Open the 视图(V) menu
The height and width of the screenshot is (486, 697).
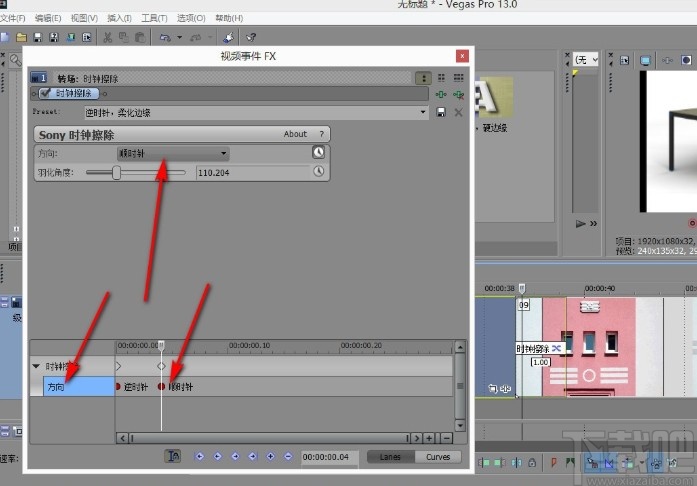tap(84, 18)
